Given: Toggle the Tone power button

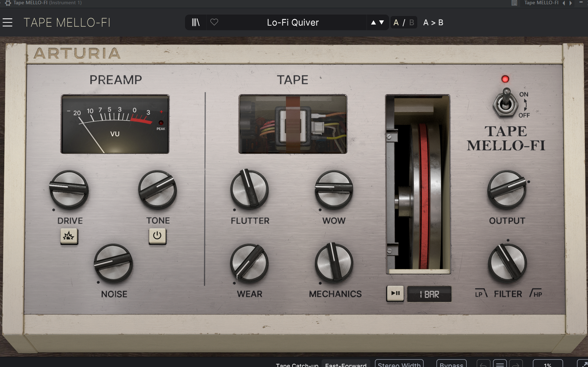Looking at the screenshot, I should click(157, 236).
